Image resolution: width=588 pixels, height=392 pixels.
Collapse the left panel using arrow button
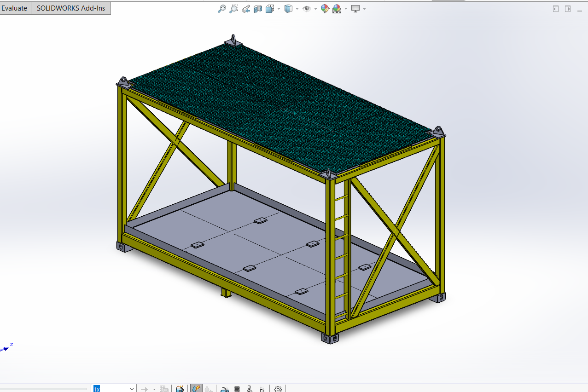pyautogui.click(x=556, y=9)
